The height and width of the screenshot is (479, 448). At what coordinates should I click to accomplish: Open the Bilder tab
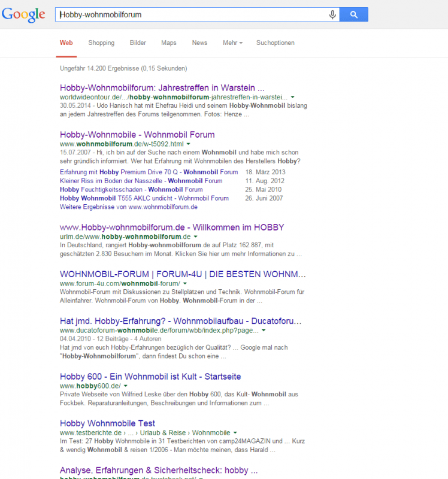pos(138,43)
